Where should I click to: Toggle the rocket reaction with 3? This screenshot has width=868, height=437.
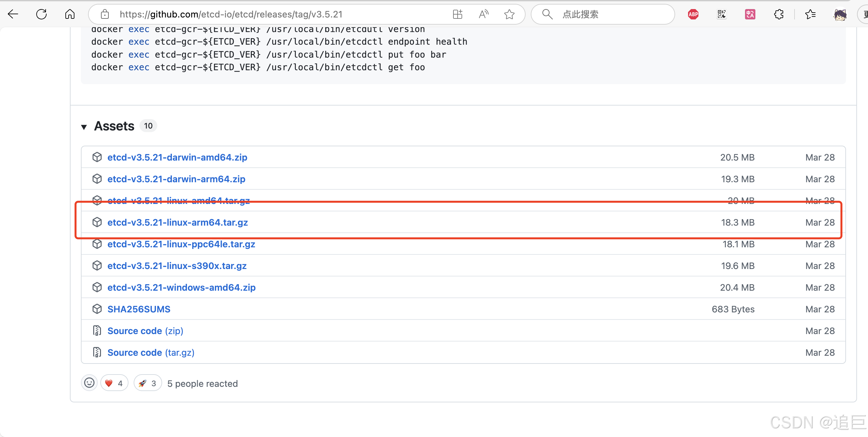tap(148, 383)
